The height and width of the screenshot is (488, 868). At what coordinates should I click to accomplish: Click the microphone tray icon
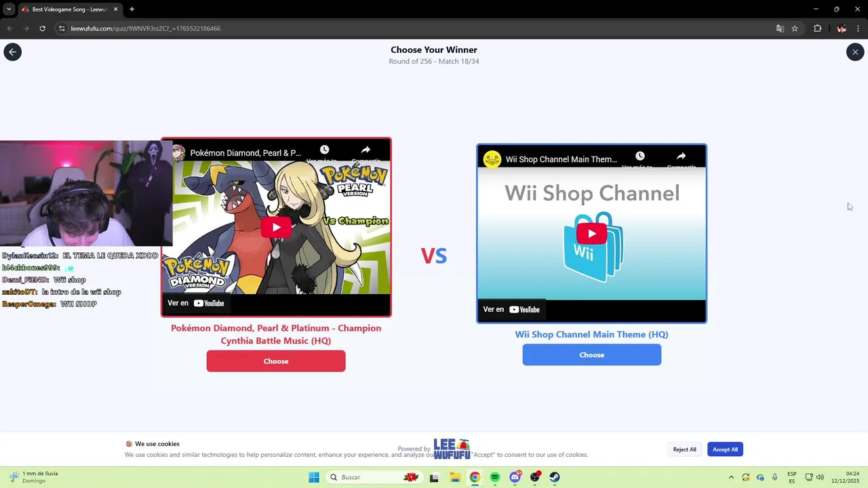click(774, 477)
